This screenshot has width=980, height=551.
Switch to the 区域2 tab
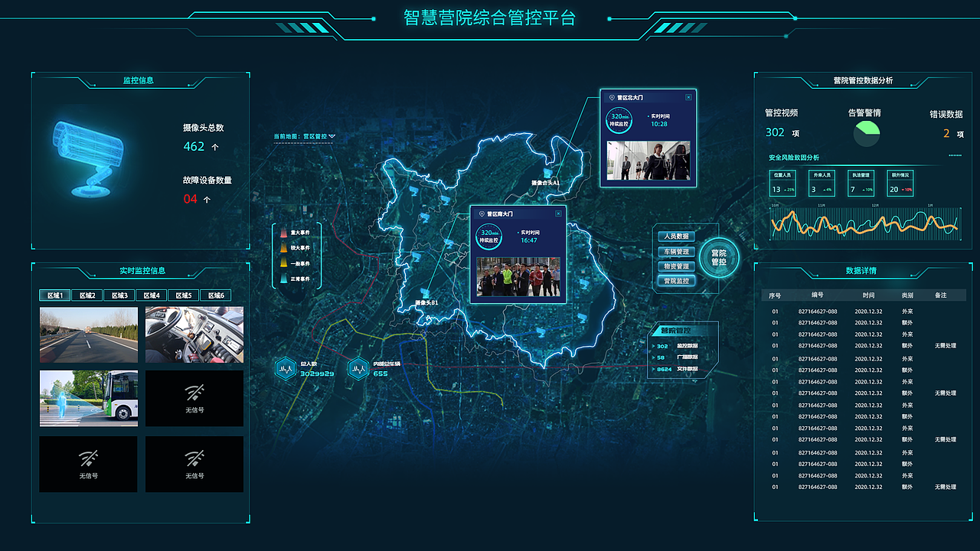pos(87,295)
